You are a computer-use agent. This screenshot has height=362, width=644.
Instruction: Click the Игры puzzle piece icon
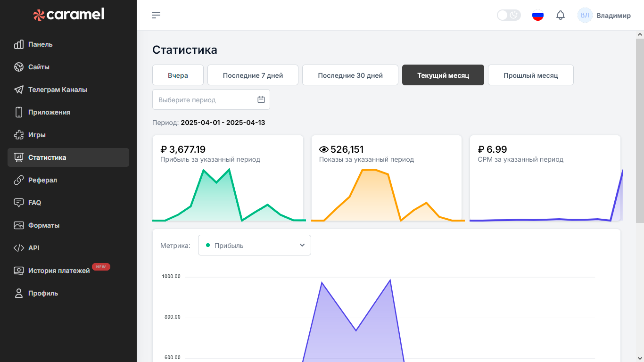point(19,135)
